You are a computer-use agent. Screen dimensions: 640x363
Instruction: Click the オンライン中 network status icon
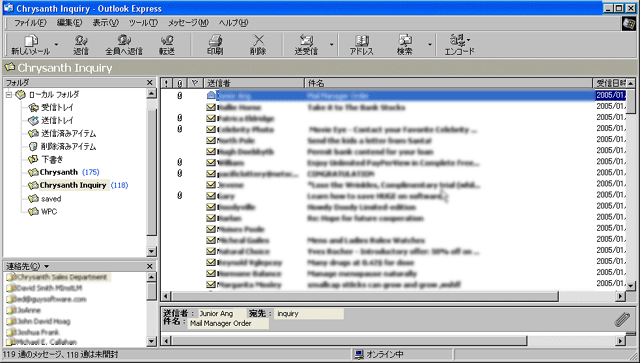pos(359,354)
